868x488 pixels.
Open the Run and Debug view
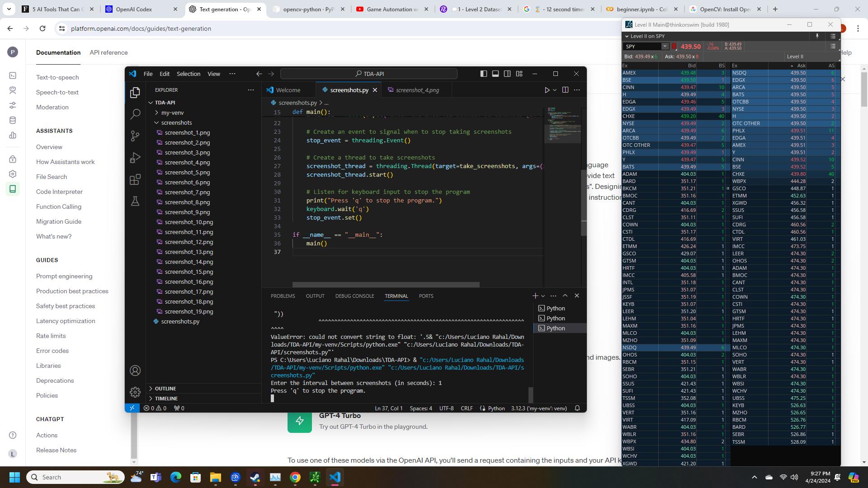135,158
